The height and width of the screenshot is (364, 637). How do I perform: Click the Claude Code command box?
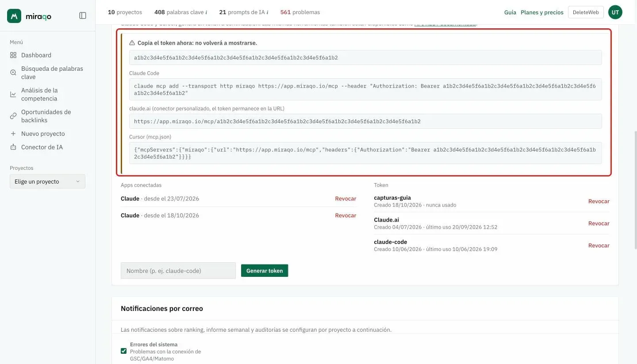[365, 90]
